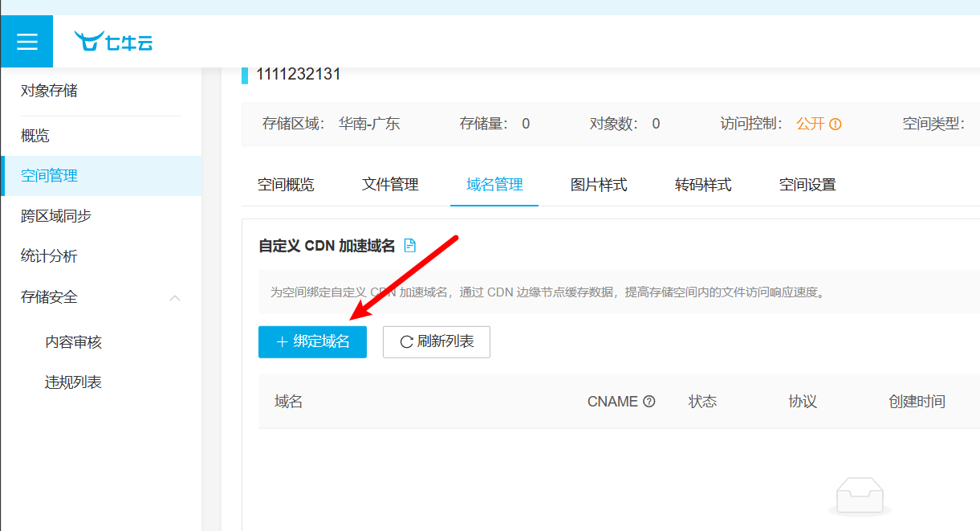
Task: Select the 违规列表 submenu item
Action: pyautogui.click(x=73, y=382)
